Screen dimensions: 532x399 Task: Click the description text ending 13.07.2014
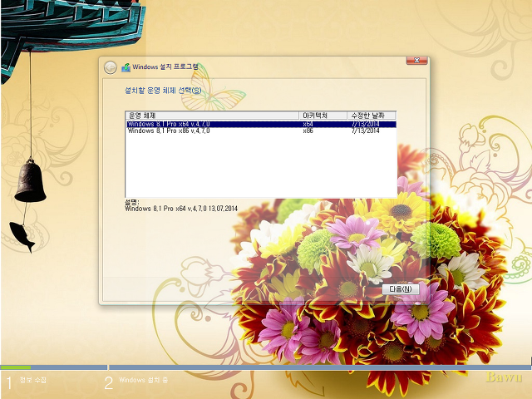pos(181,209)
